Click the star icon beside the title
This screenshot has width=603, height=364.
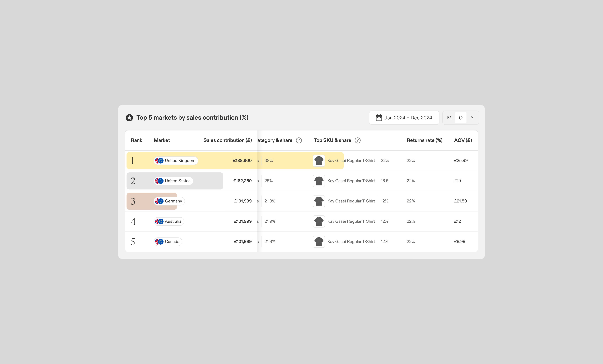point(129,118)
